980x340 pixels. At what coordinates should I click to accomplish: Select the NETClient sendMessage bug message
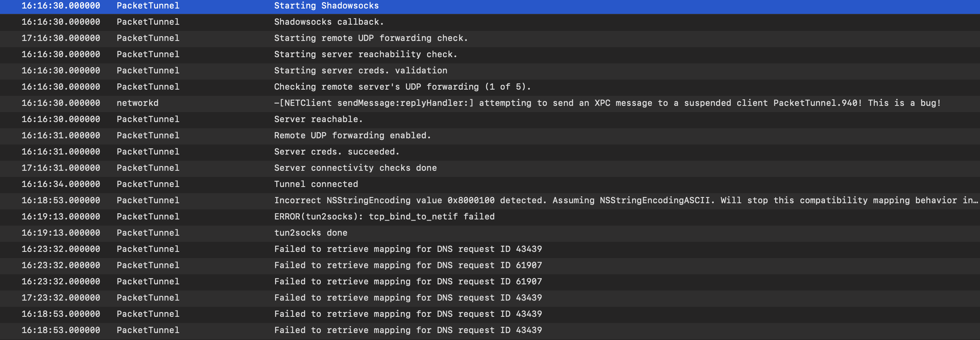607,103
